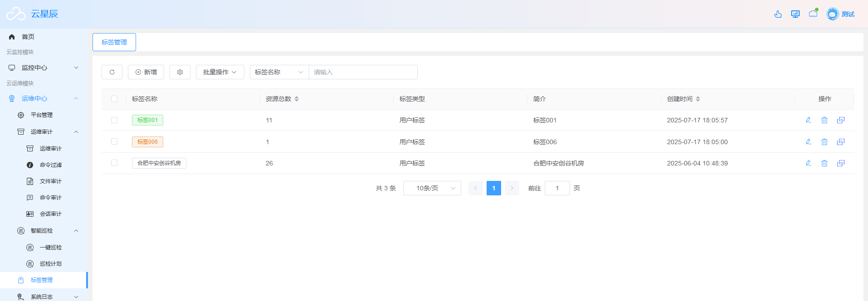Open 巡检计划 in sidebar
The image size is (868, 301).
(44, 264)
